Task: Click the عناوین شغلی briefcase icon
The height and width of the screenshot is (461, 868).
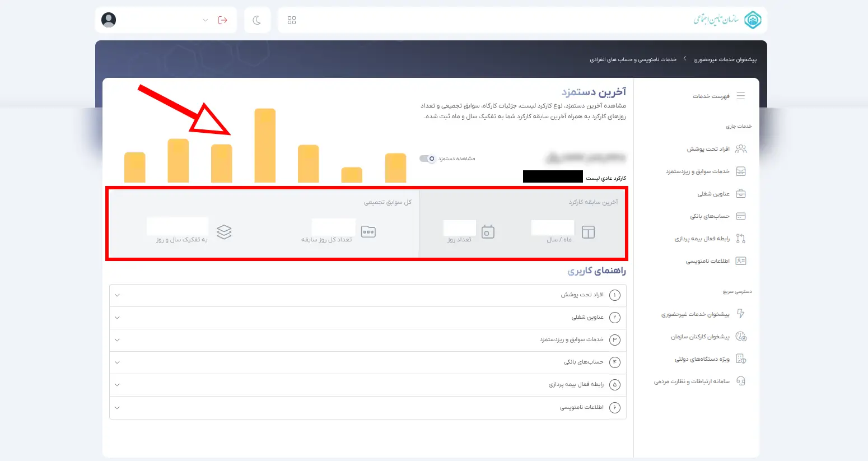Action: [741, 194]
